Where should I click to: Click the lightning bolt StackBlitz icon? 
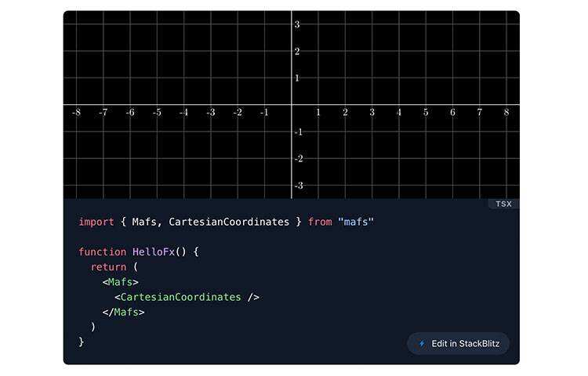422,343
